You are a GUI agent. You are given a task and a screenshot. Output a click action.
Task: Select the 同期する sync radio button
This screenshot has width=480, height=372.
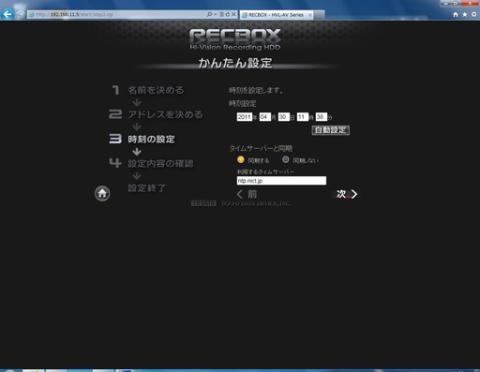[x=241, y=160]
